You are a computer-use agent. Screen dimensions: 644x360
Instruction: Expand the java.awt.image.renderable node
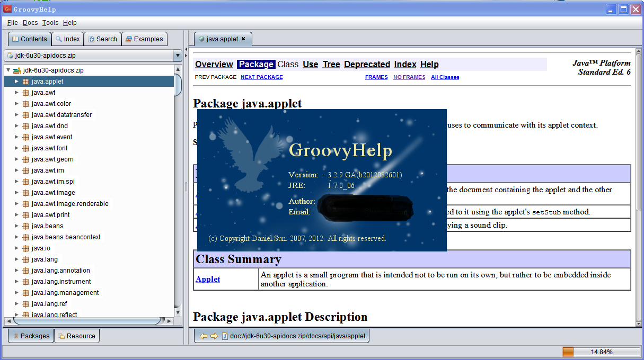pos(16,204)
